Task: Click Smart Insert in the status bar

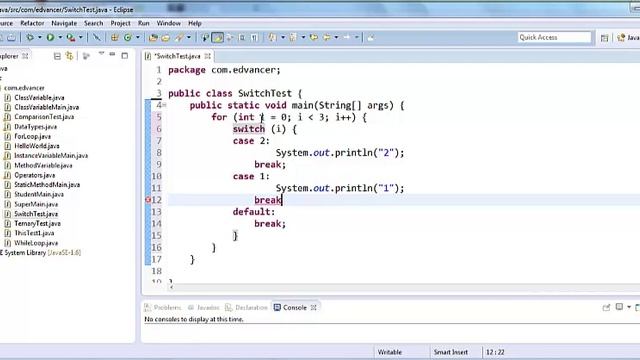Action: coord(451,352)
